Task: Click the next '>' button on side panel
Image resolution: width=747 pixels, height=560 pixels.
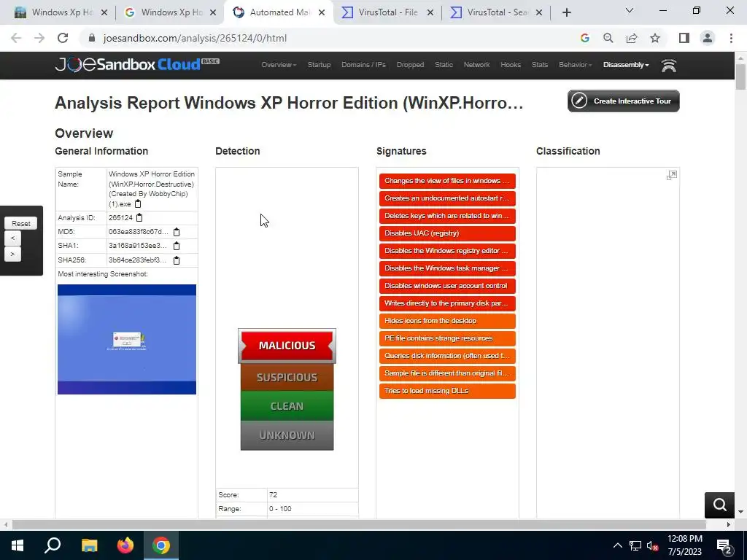Action: [13, 254]
